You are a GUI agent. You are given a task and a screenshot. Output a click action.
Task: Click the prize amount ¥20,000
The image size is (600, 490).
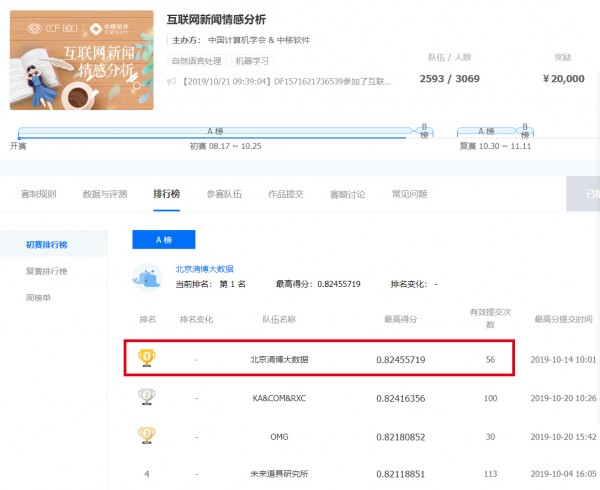click(564, 78)
